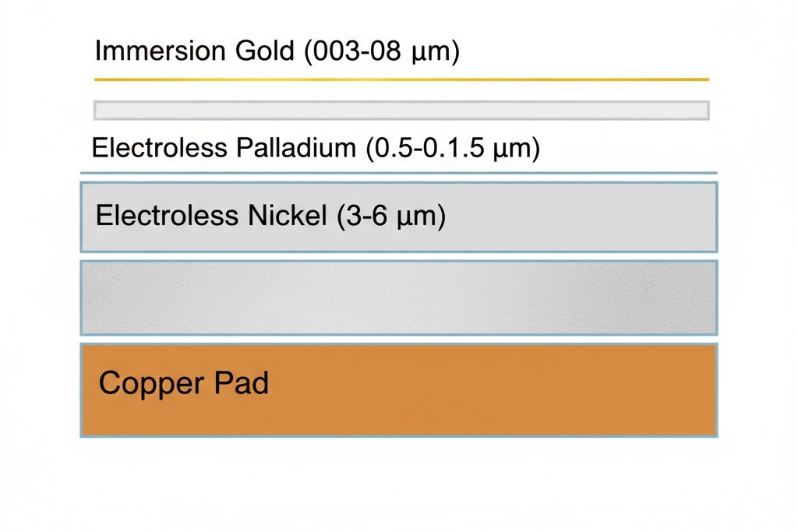The width and height of the screenshot is (798, 532).
Task: Click the word "Nickel"
Action: tap(289, 217)
